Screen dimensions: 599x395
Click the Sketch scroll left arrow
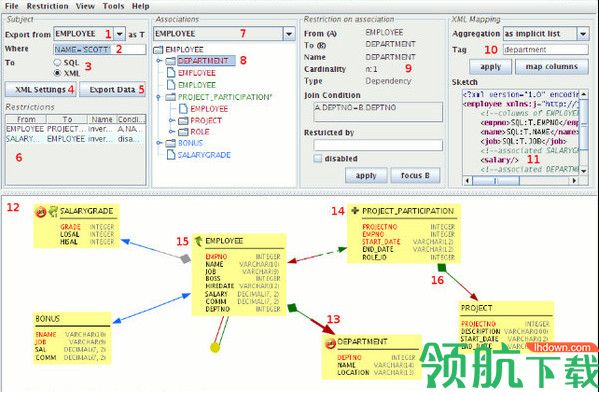pyautogui.click(x=467, y=180)
